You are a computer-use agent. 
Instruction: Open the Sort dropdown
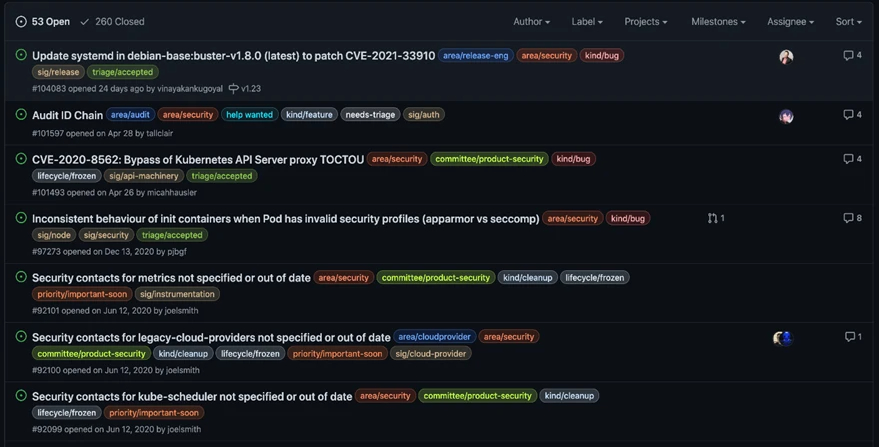pyautogui.click(x=848, y=21)
